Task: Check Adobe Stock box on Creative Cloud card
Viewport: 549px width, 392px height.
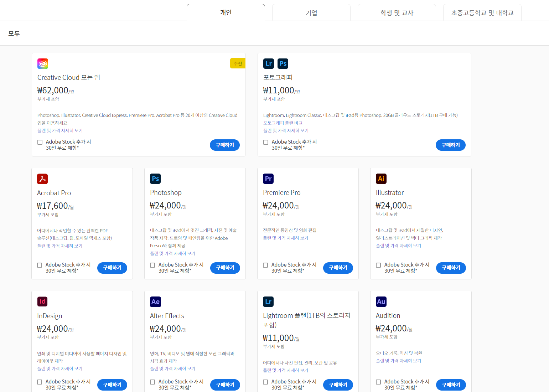Action: (x=40, y=142)
